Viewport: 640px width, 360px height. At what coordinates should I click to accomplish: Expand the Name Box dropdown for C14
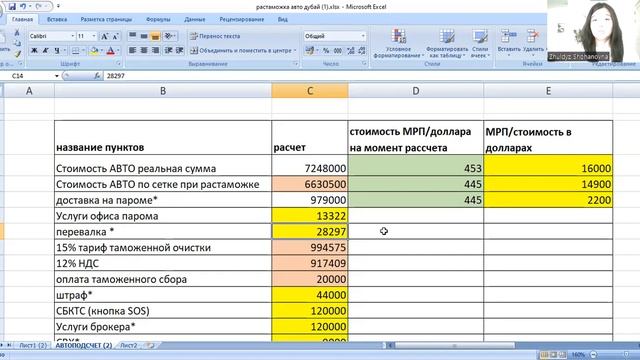click(x=57, y=76)
